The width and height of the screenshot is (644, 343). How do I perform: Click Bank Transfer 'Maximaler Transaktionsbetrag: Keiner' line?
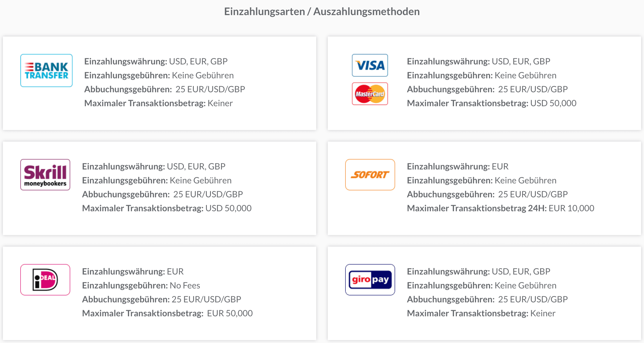click(x=158, y=103)
